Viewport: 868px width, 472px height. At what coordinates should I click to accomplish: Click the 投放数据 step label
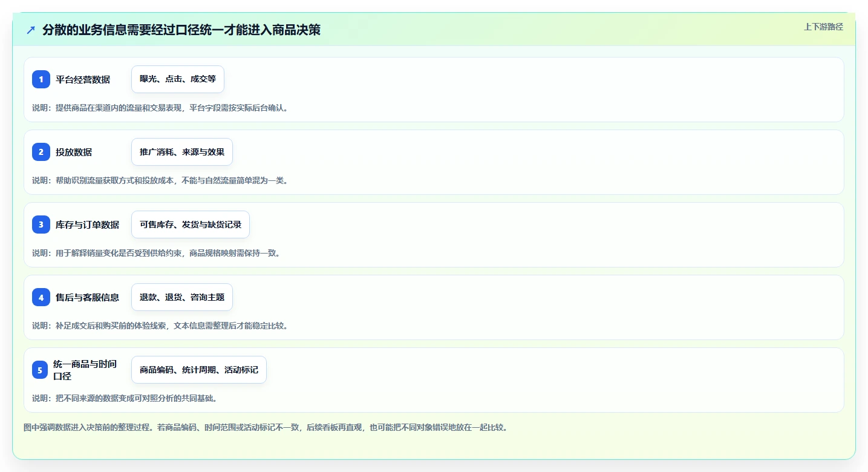click(x=74, y=152)
